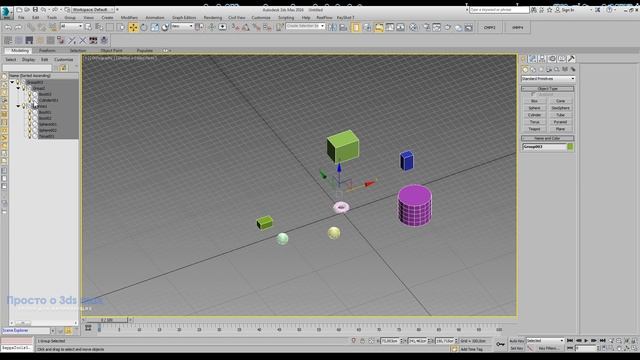
Task: Open the View reference coordinate dropdown
Action: point(182,26)
